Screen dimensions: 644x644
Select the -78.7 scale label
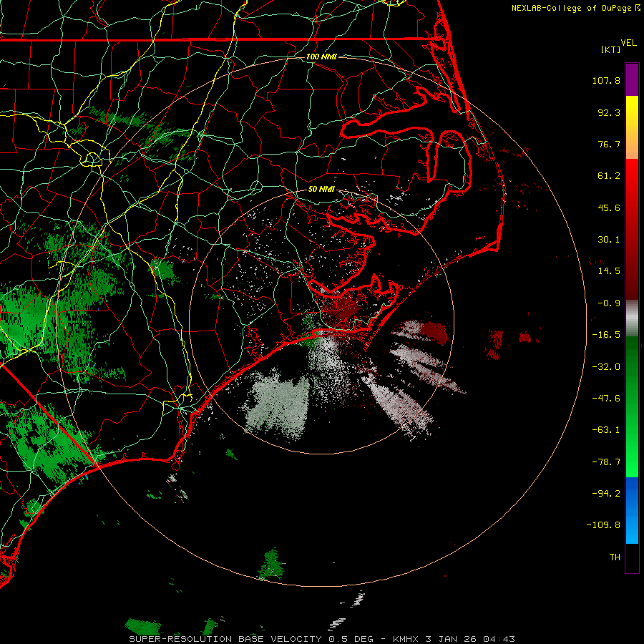click(606, 462)
